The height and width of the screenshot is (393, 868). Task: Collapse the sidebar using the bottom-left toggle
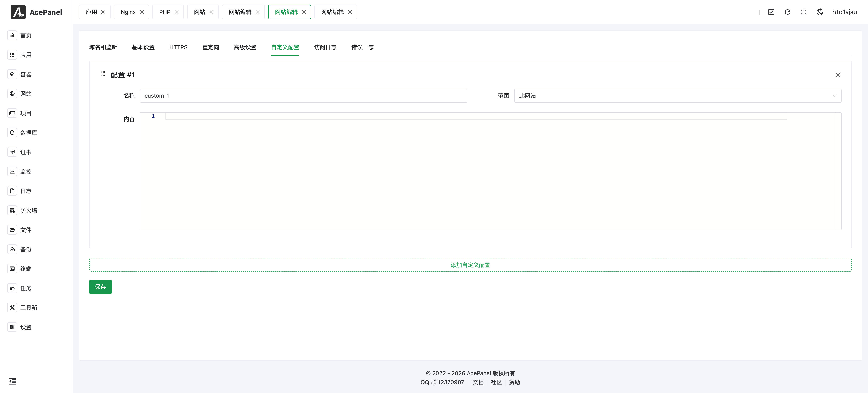click(x=13, y=381)
